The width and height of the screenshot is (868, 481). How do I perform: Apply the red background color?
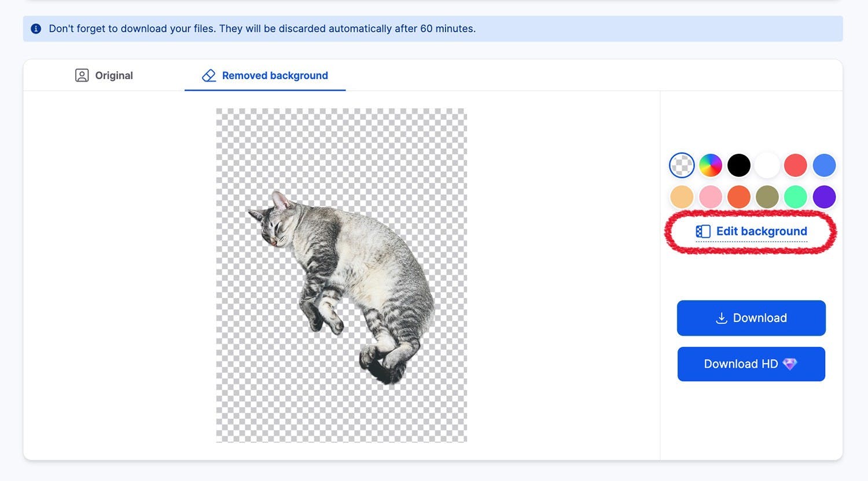click(795, 165)
